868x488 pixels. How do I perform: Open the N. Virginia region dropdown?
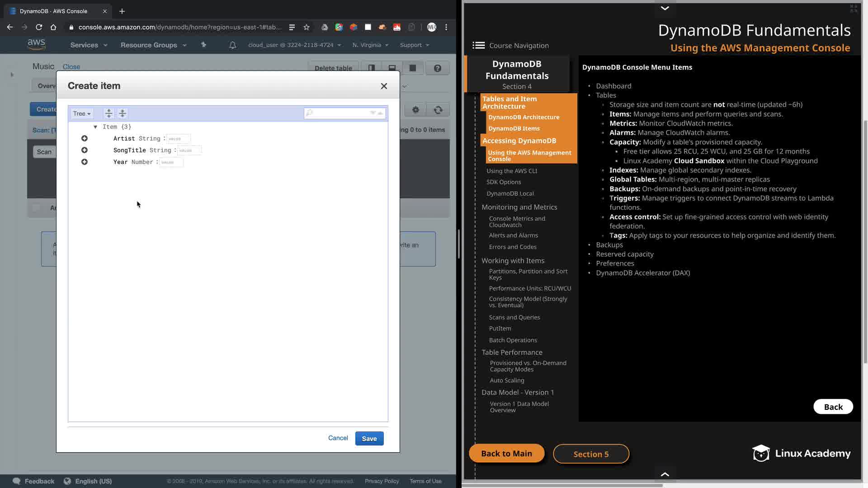370,45
